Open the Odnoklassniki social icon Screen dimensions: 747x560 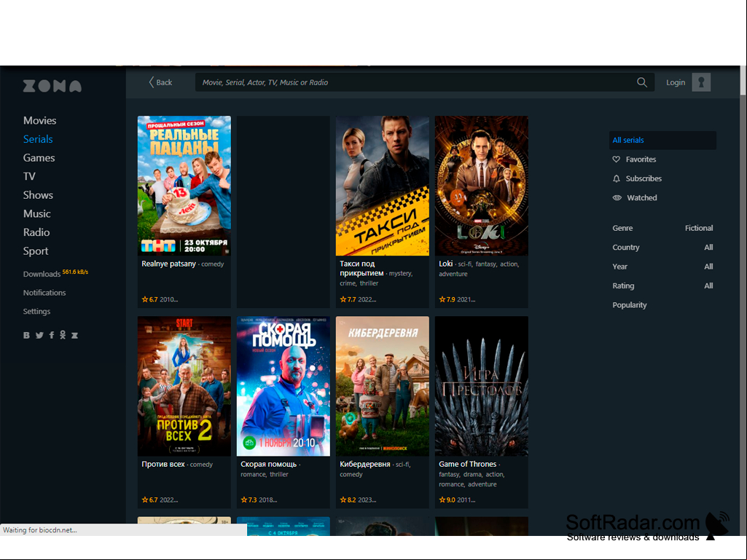pyautogui.click(x=63, y=335)
